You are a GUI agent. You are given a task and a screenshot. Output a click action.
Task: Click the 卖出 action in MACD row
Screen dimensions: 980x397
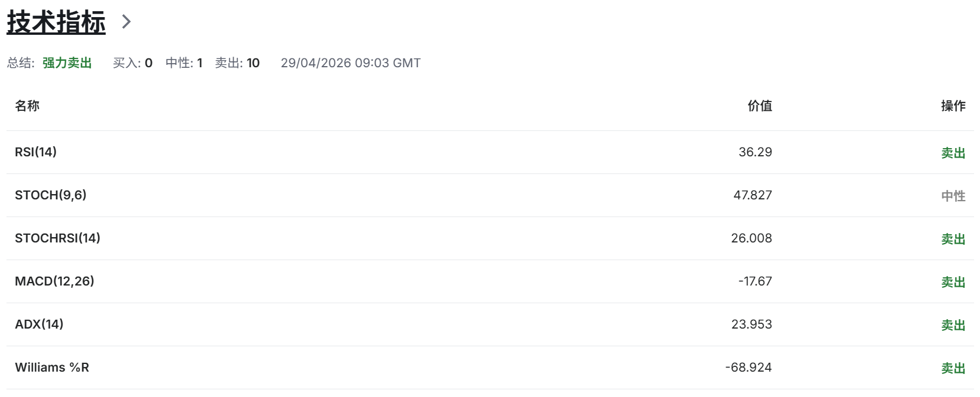tap(953, 282)
